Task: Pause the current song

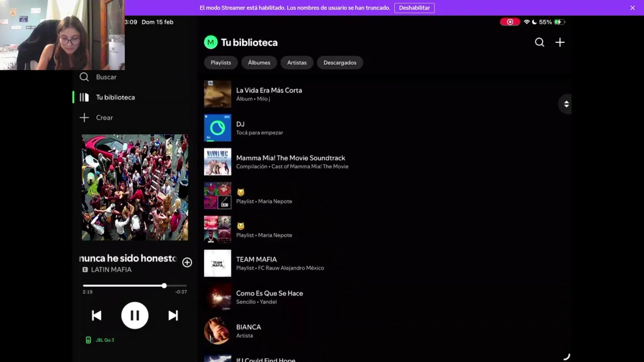Action: (x=135, y=315)
